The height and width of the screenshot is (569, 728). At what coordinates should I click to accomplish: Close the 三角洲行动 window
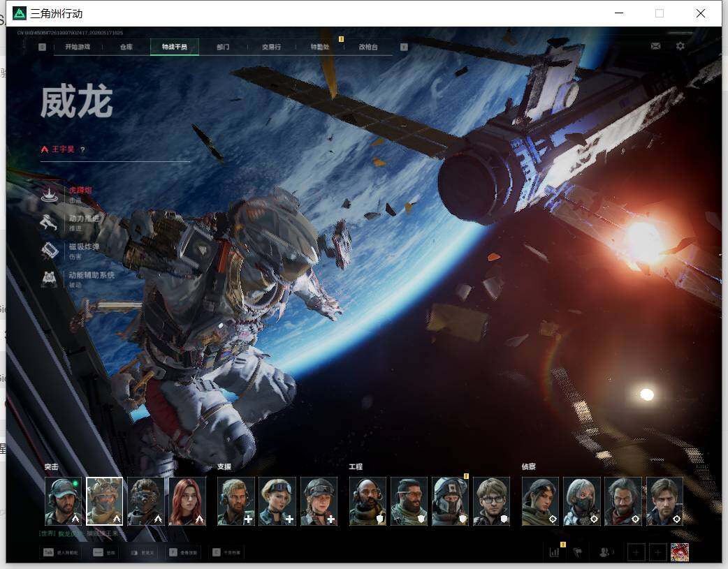701,13
